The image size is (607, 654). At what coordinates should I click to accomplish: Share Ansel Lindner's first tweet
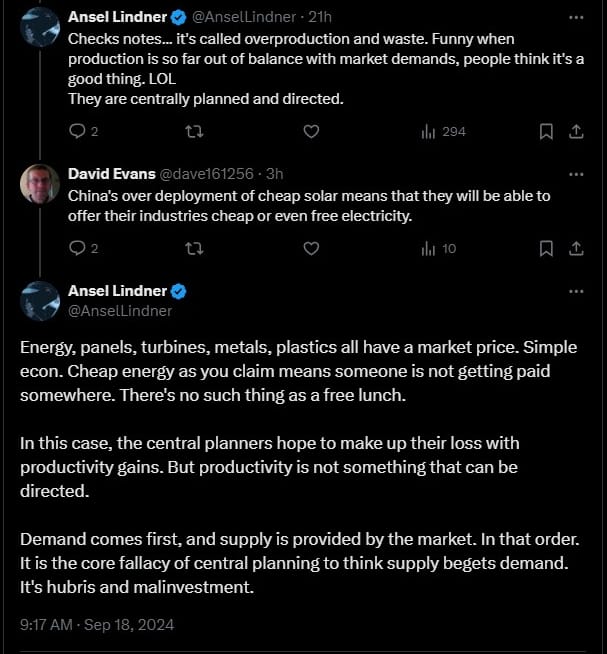(576, 131)
